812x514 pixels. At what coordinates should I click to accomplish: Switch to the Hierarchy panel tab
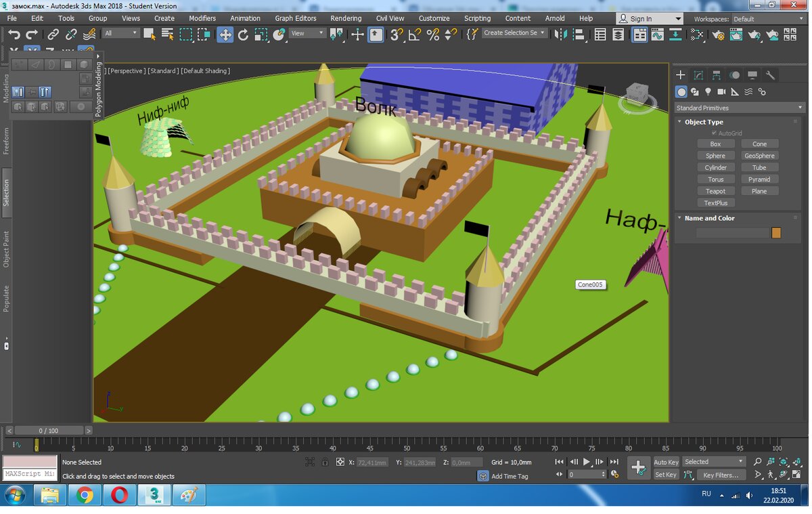[717, 75]
